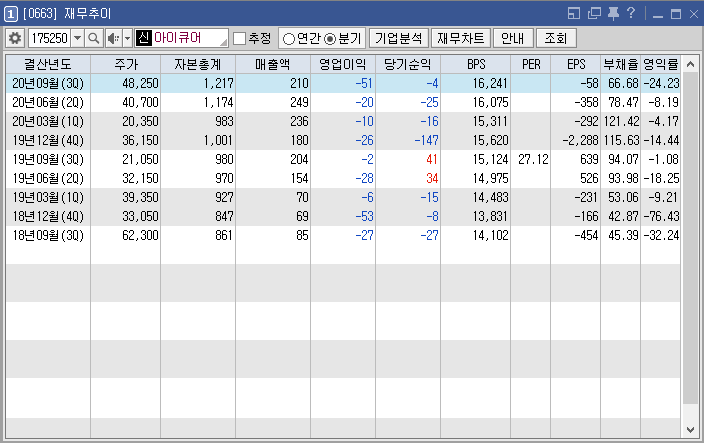Click the 결산년도 column header
Viewport: 704px width, 443px height.
tap(48, 64)
